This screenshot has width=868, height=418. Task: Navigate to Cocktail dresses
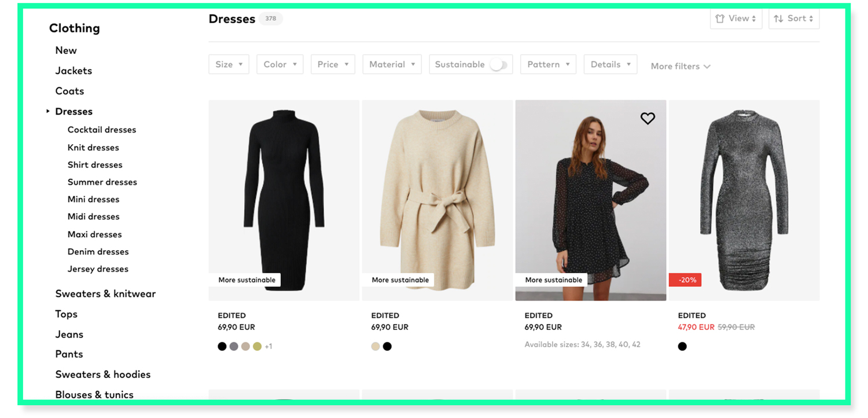pos(102,130)
